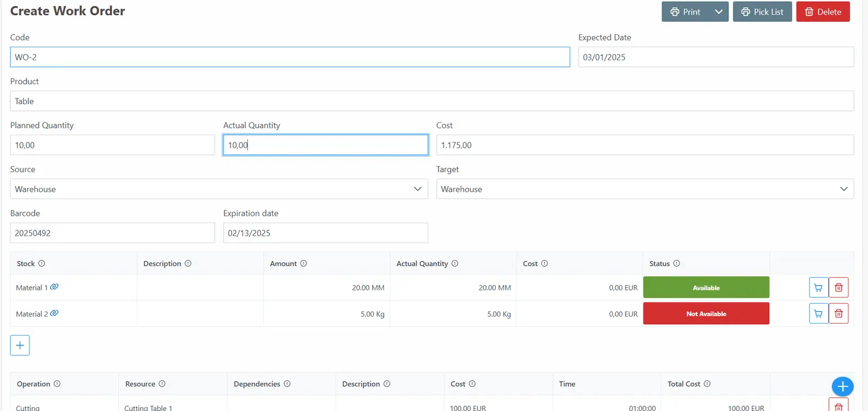This screenshot has height=411, width=868.
Task: Edit the Actual Quantity input field
Action: 325,145
